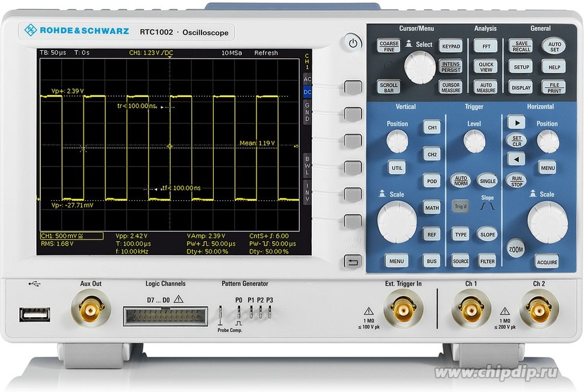Screen dimensions: 584x392
Task: Select DC coupling on screen menu
Action: 307,92
